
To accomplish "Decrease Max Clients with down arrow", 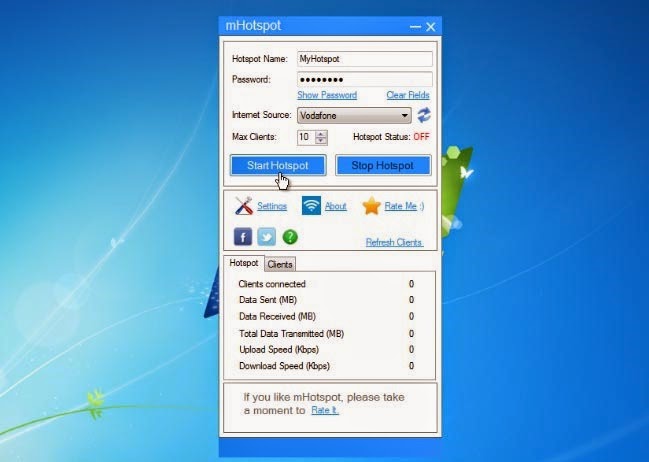I will 321,141.
